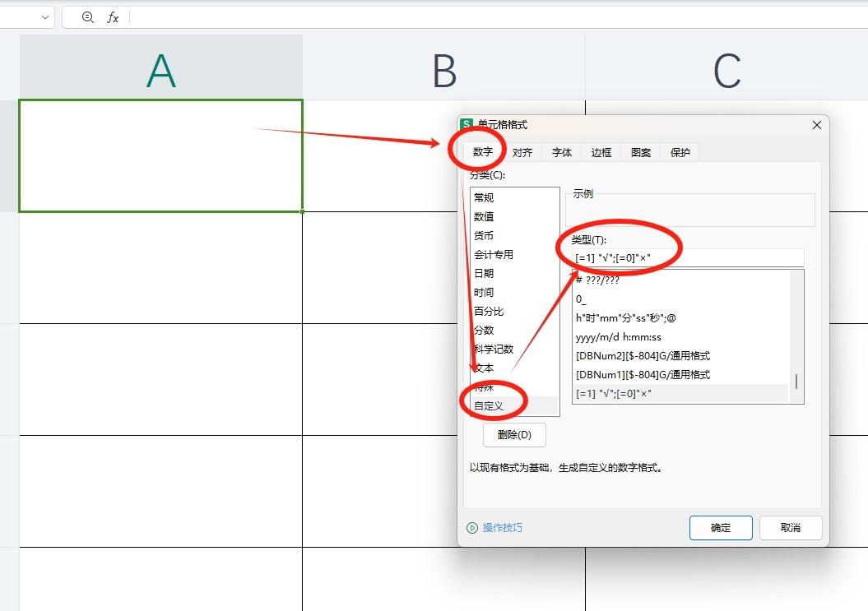Screen dimensions: 868x611
Task: Click the formula bar input area
Action: coord(499,17)
